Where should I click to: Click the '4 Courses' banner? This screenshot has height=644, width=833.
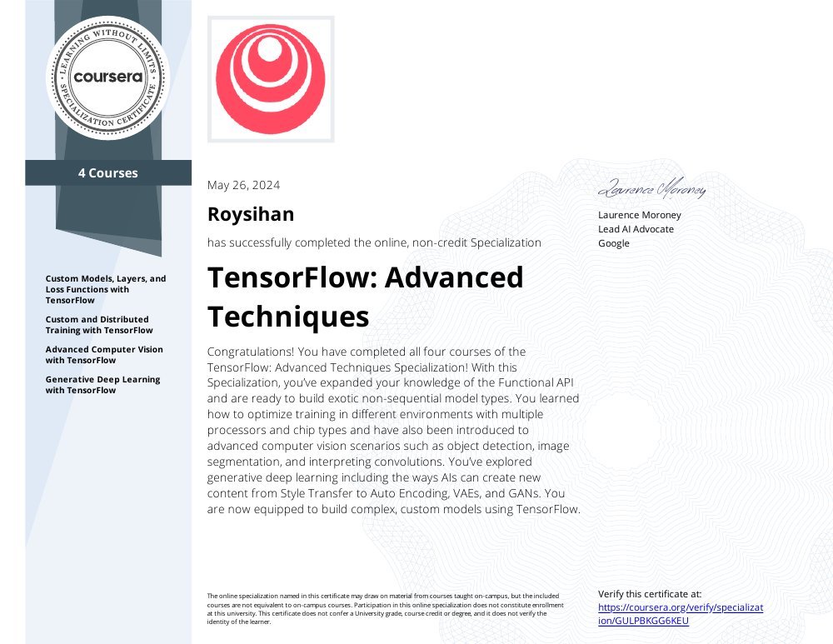108,172
